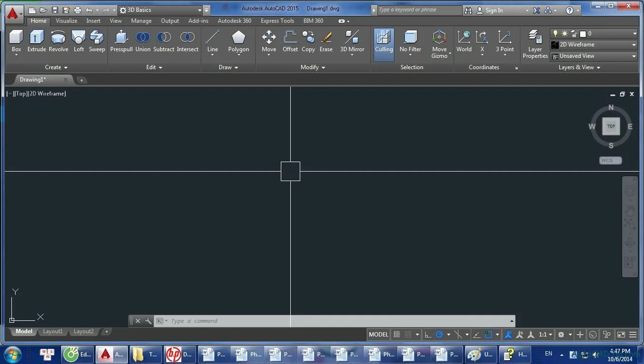Open the 3D Basics workspace dropdown

pos(161,10)
